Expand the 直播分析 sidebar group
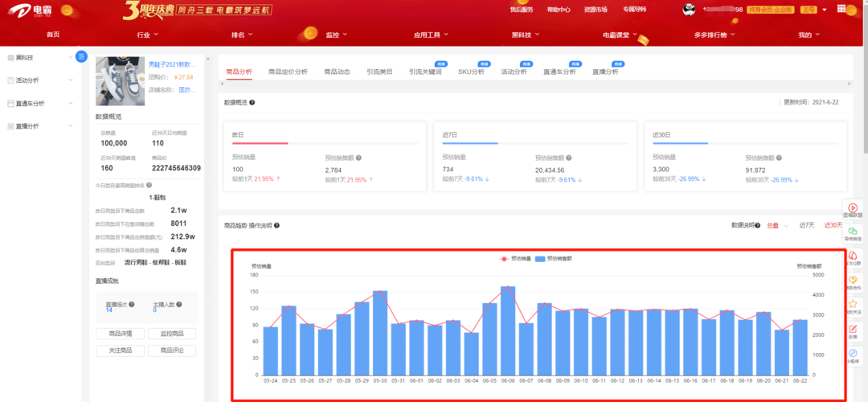This screenshot has width=868, height=402. click(70, 126)
